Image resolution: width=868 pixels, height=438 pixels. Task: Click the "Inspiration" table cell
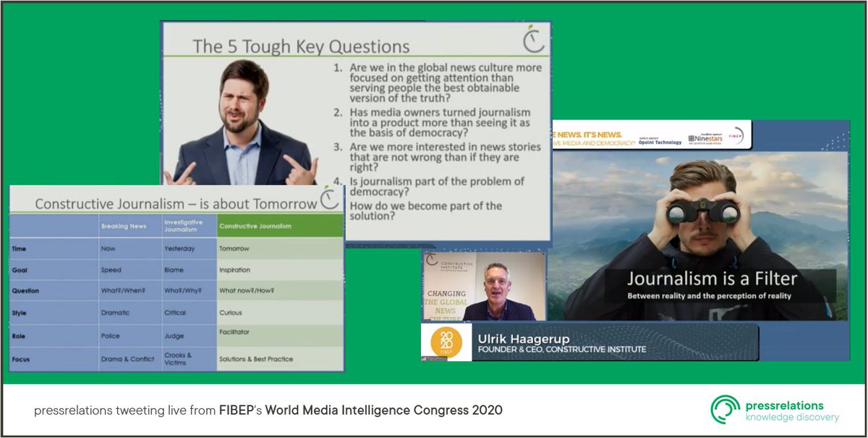coord(280,269)
